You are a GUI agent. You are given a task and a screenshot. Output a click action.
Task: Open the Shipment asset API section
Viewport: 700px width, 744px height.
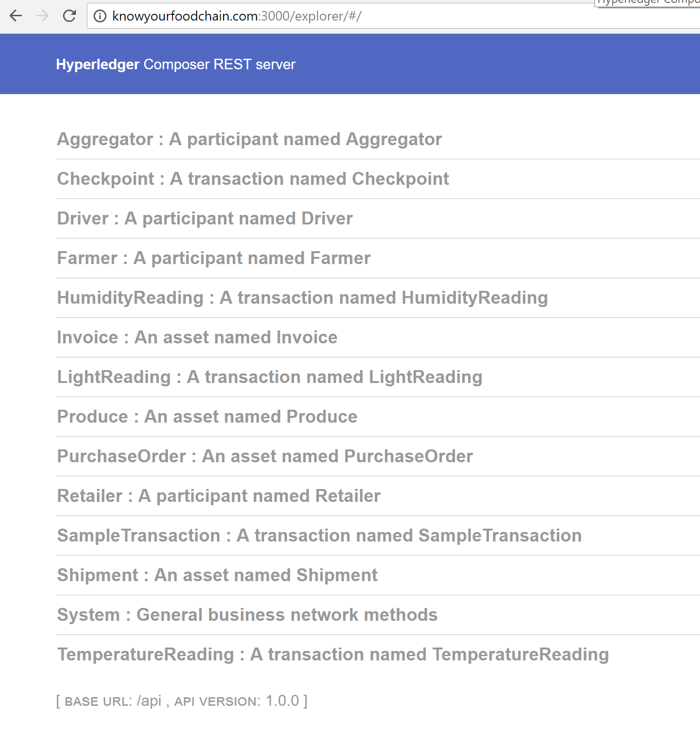(x=217, y=575)
